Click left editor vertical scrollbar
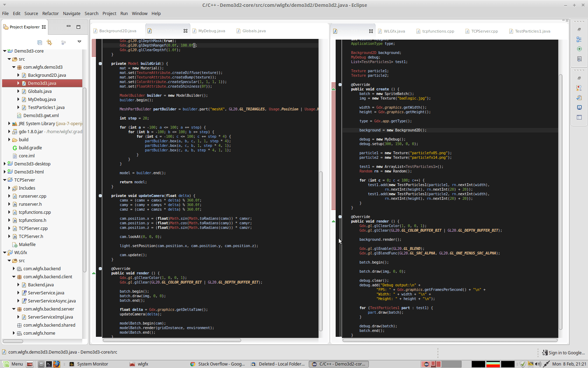Screen dimensions: 588x368 pyautogui.click(x=321, y=251)
